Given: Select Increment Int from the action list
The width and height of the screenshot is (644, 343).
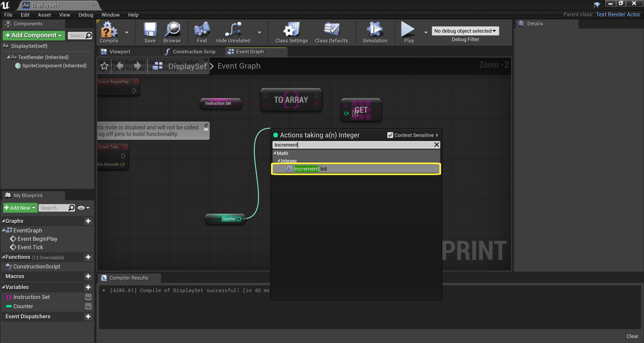Looking at the screenshot, I should (x=310, y=169).
